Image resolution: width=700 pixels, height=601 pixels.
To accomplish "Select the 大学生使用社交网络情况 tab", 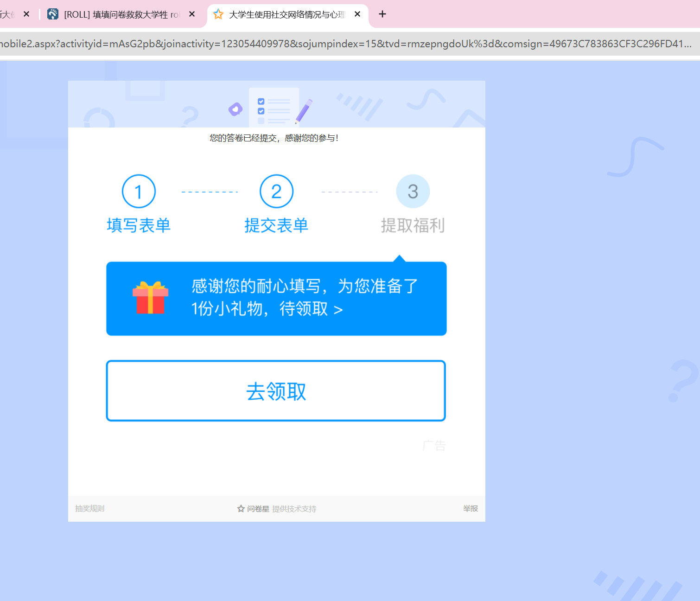I will 286,15.
